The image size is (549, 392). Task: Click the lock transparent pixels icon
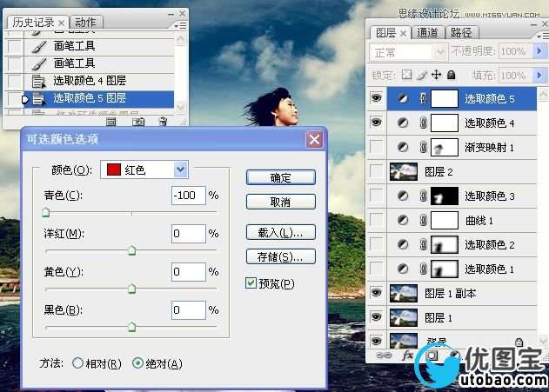pyautogui.click(x=406, y=75)
